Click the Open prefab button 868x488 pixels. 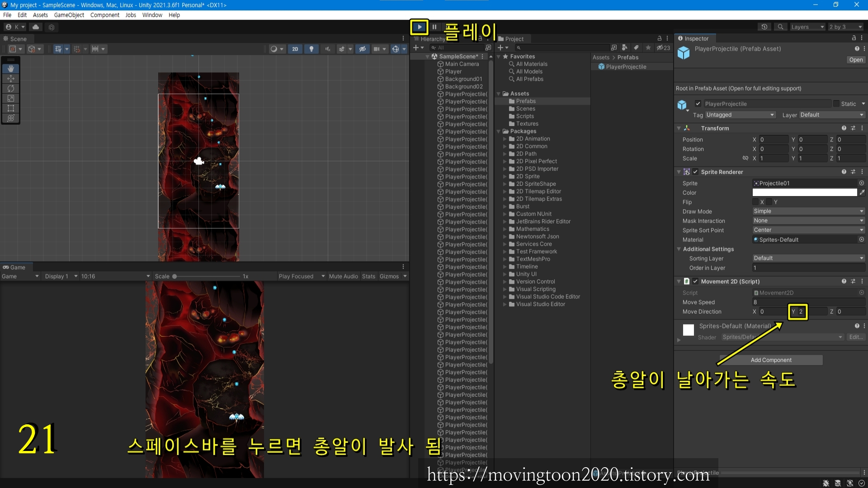point(856,60)
